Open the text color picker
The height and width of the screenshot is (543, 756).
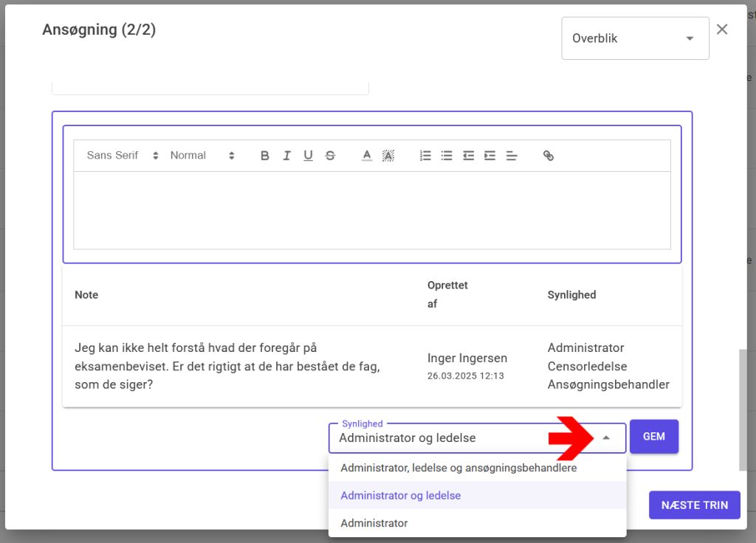(367, 156)
